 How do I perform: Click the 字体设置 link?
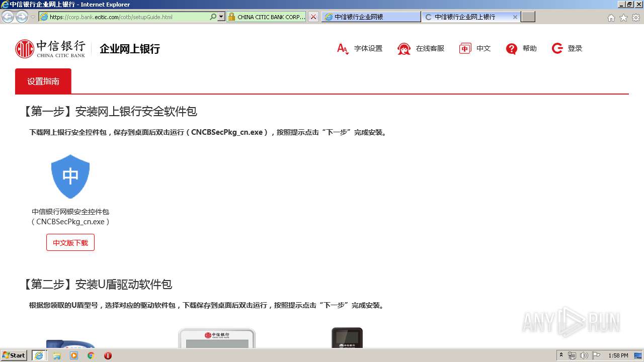(368, 49)
